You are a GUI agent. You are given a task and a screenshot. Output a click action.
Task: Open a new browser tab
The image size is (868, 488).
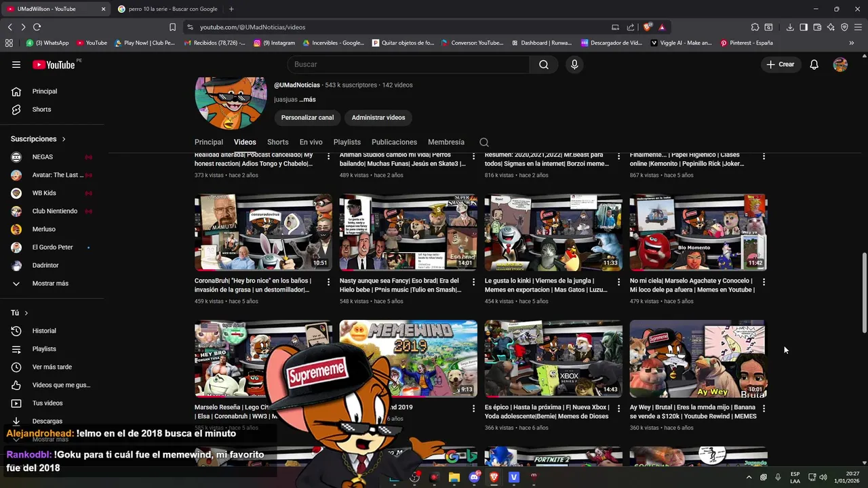231,9
